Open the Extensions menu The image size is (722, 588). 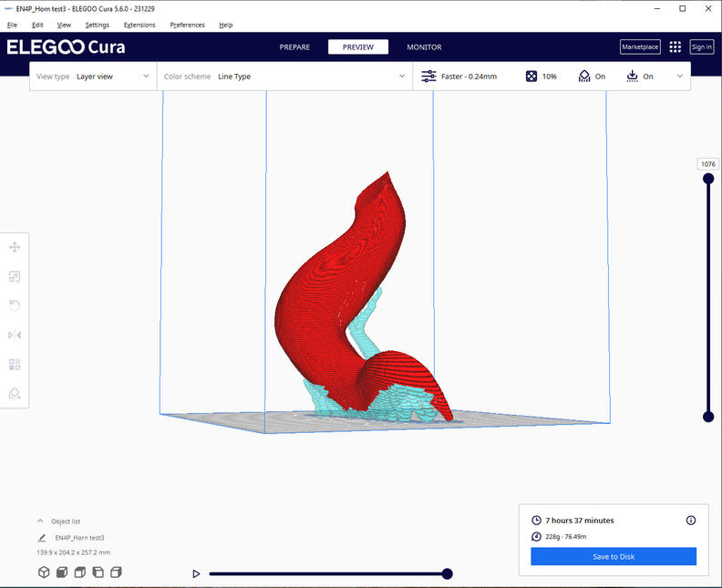(139, 25)
